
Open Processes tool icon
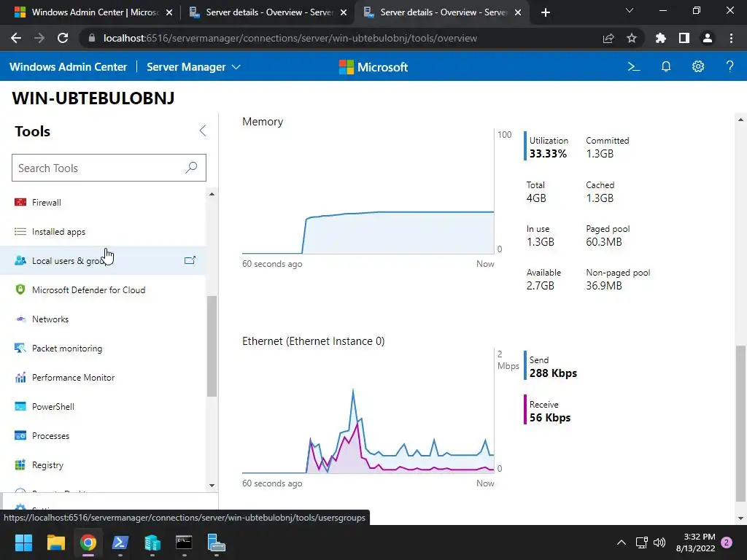20,436
